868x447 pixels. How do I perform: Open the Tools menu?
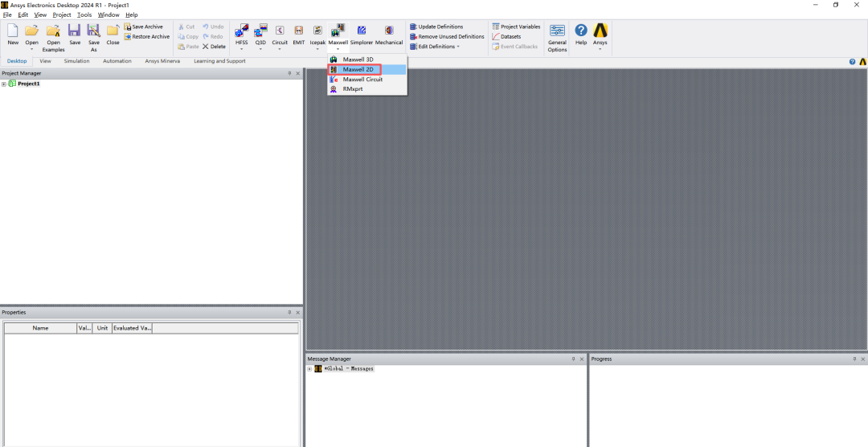tap(84, 15)
